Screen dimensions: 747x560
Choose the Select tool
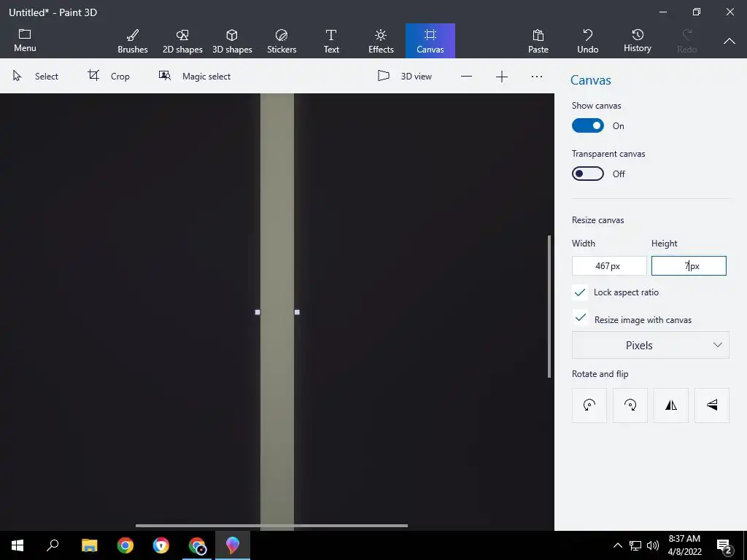tap(36, 76)
